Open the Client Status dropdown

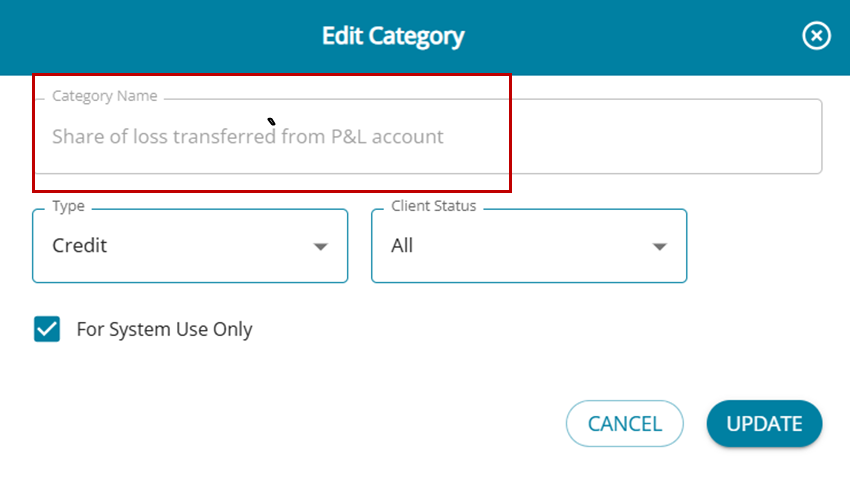click(x=528, y=246)
